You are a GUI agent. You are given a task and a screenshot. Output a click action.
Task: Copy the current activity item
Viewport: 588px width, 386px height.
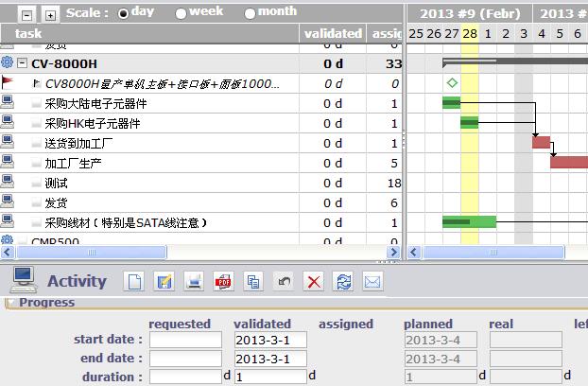pos(253,281)
